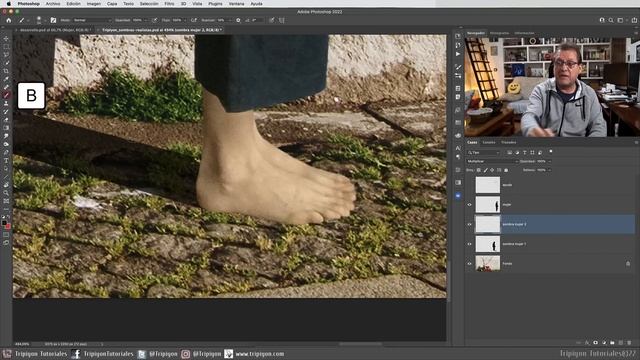Hide the mujer layer
The height and width of the screenshot is (360, 640).
469,205
